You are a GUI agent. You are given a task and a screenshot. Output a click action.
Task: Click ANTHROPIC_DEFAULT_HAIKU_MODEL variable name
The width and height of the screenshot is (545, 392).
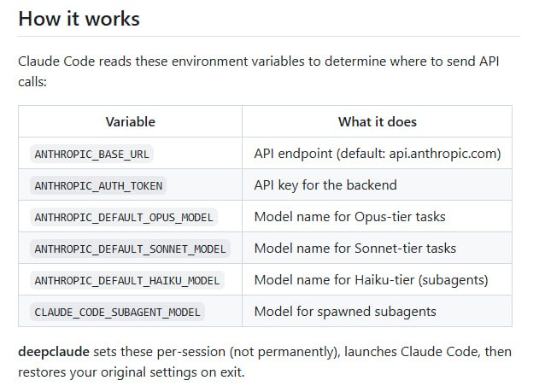[127, 280]
